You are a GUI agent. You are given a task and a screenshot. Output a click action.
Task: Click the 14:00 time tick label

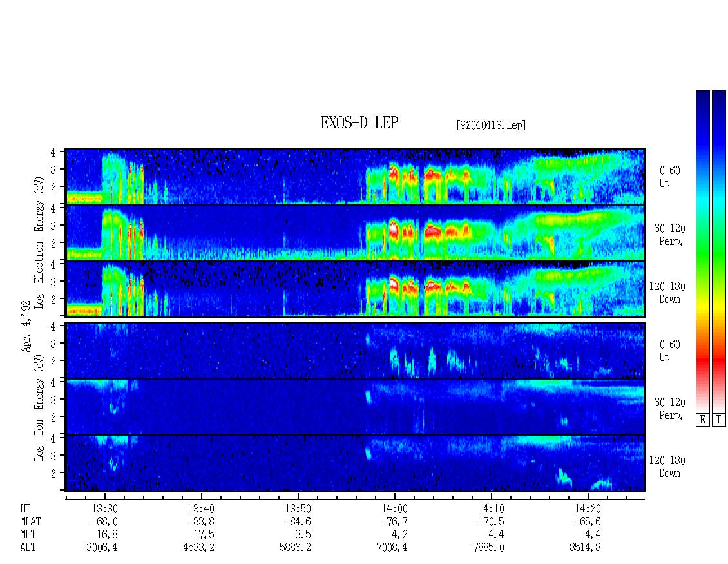click(395, 509)
